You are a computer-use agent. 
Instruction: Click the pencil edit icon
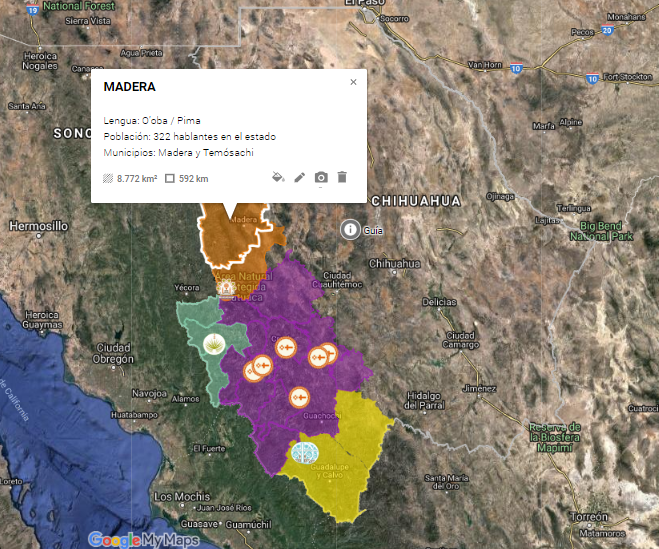click(x=299, y=177)
